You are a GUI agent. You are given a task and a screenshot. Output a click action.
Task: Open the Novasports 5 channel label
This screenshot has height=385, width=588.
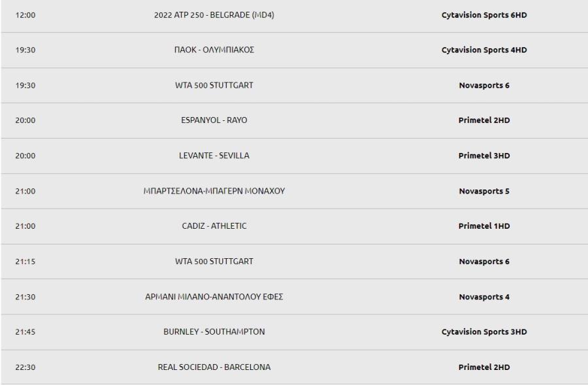[484, 191]
